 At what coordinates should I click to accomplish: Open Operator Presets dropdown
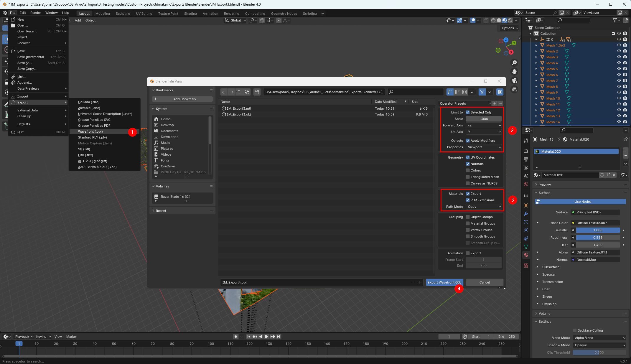pyautogui.click(x=465, y=103)
